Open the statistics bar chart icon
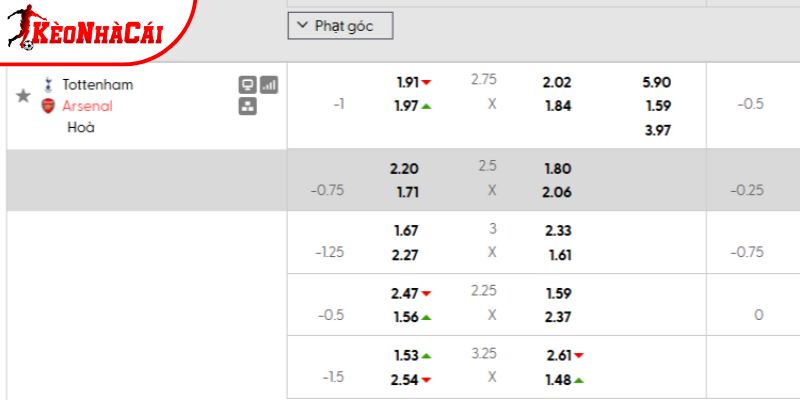The width and height of the screenshot is (800, 400). (268, 85)
